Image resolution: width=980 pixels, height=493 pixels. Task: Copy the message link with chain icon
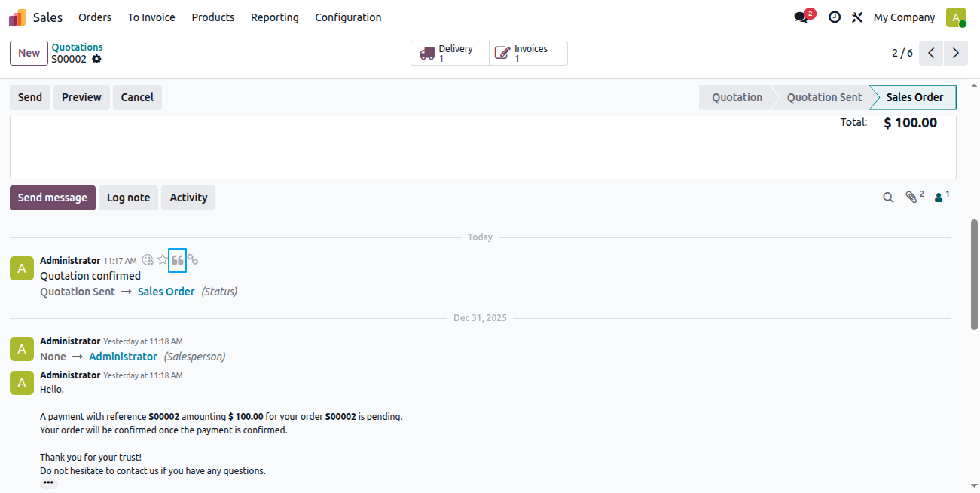(x=193, y=259)
